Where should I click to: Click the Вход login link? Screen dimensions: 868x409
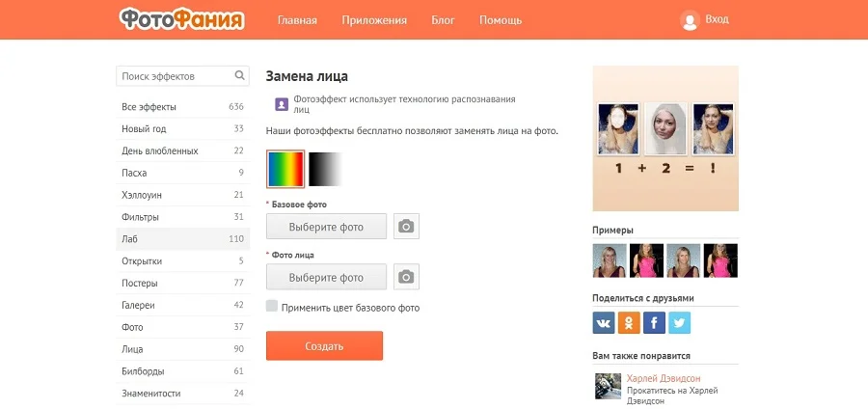717,19
